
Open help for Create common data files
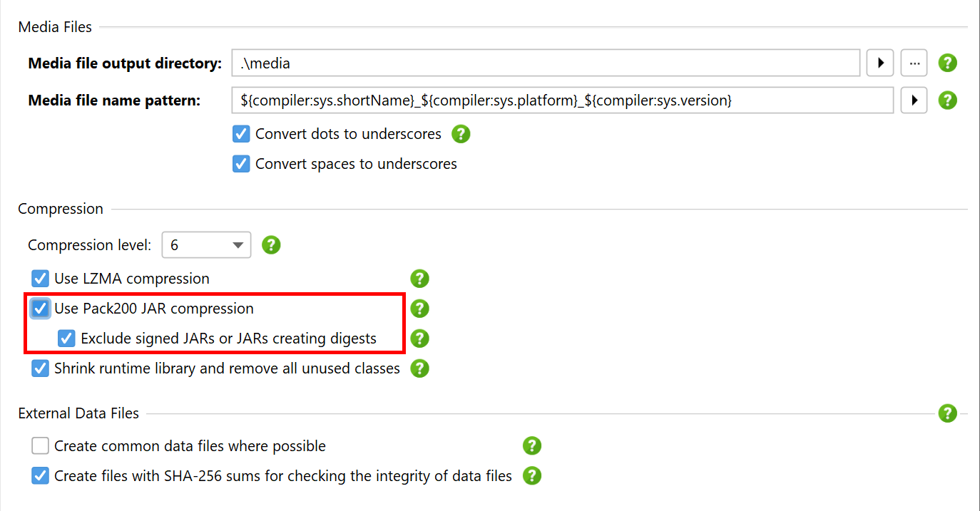click(532, 446)
